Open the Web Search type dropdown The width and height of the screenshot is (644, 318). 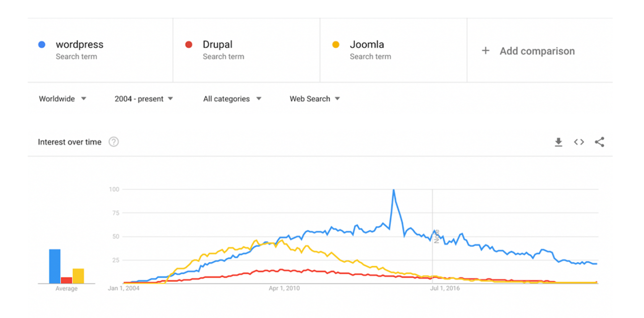314,99
